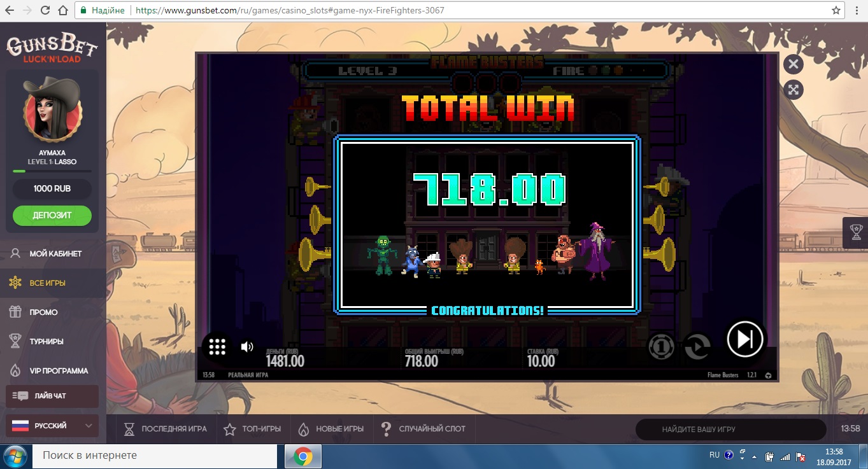Open НОВЫЕ ИГРЫ tab
868x469 pixels.
[331, 429]
